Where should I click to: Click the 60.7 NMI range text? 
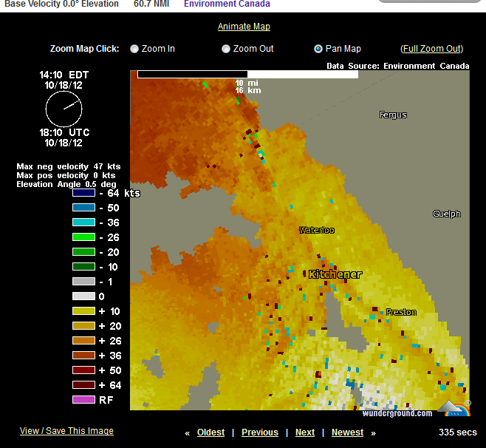(151, 4)
